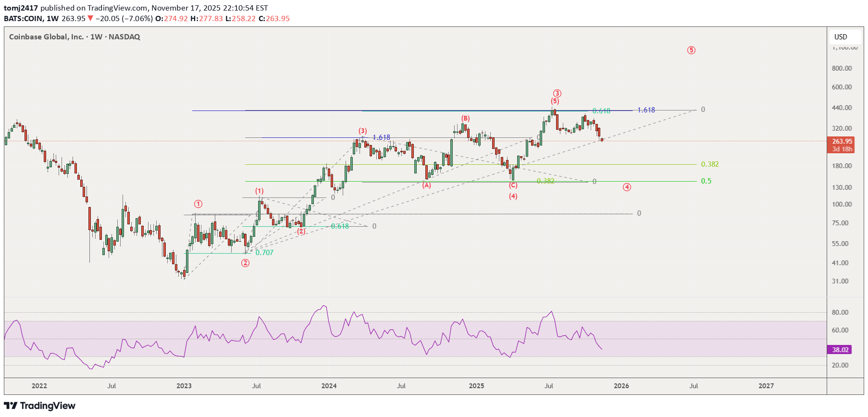The image size is (868, 417).
Task: Click the circled wave 3 label at peak
Action: (x=557, y=93)
